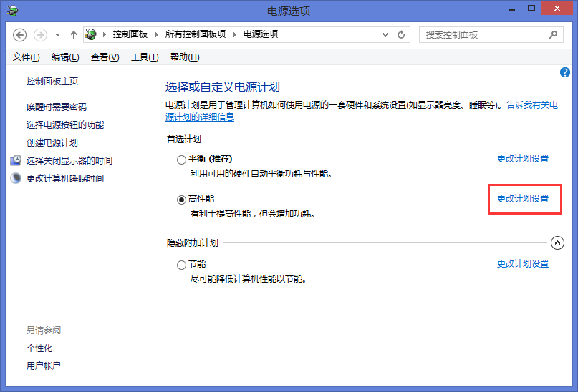Click the search magnifier icon
Viewport: 578px width, 392px height.
[552, 34]
